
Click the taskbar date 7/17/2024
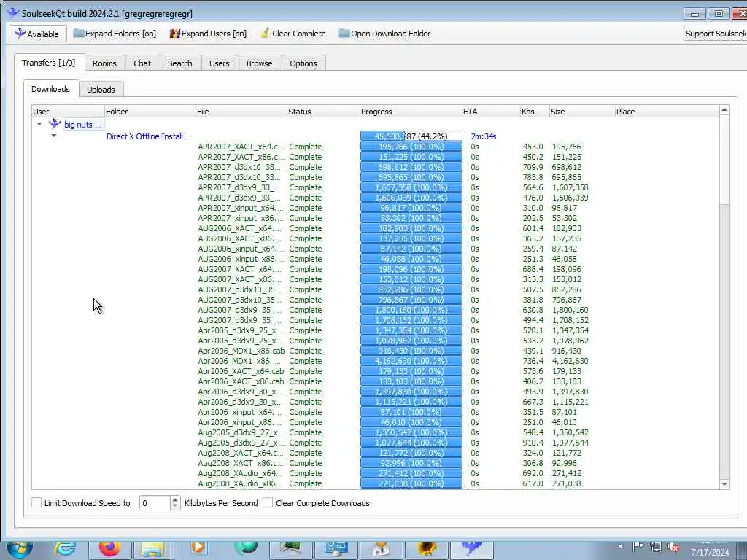click(710, 553)
